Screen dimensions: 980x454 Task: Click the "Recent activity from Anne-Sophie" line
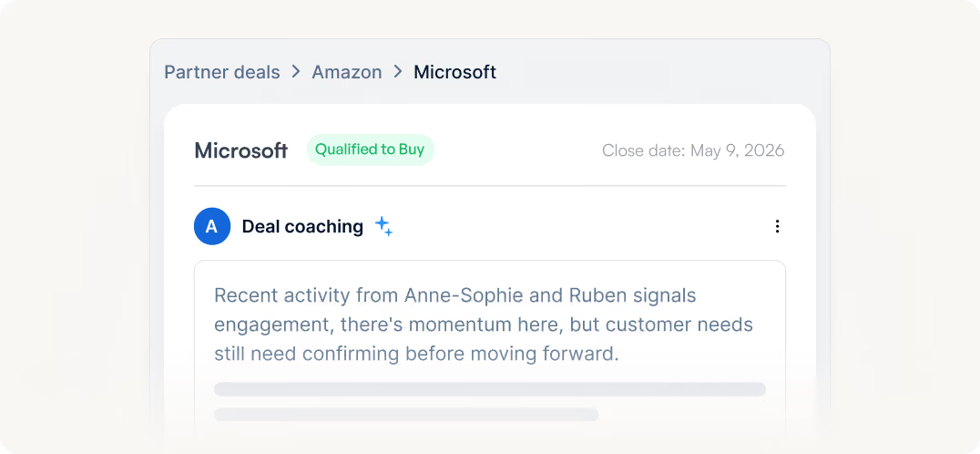coord(455,295)
